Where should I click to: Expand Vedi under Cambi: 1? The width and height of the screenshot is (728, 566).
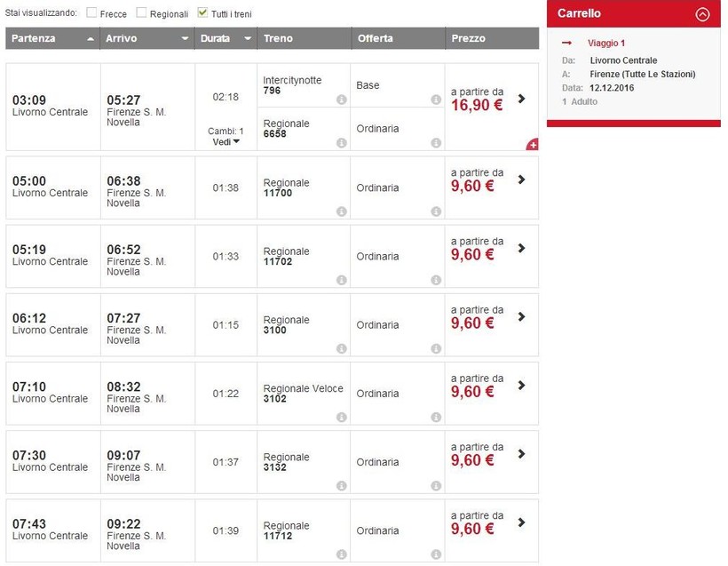[226, 142]
